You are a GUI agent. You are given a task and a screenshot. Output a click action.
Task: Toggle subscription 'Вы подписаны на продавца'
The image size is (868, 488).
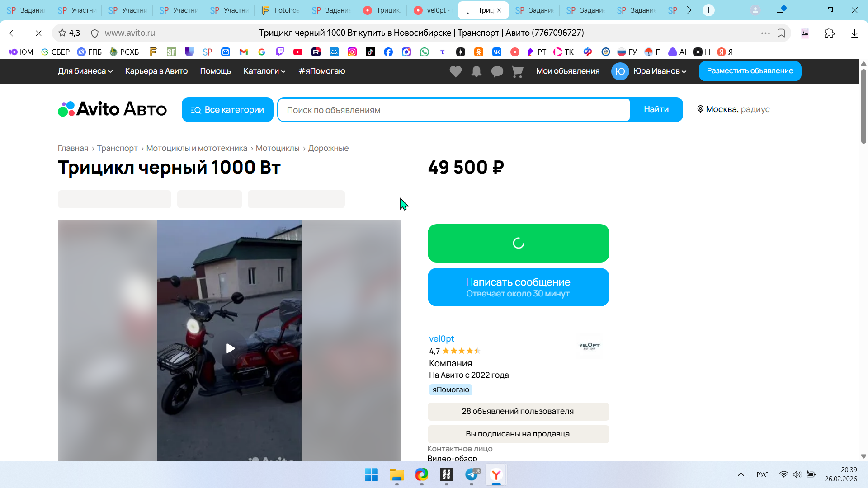tap(518, 434)
